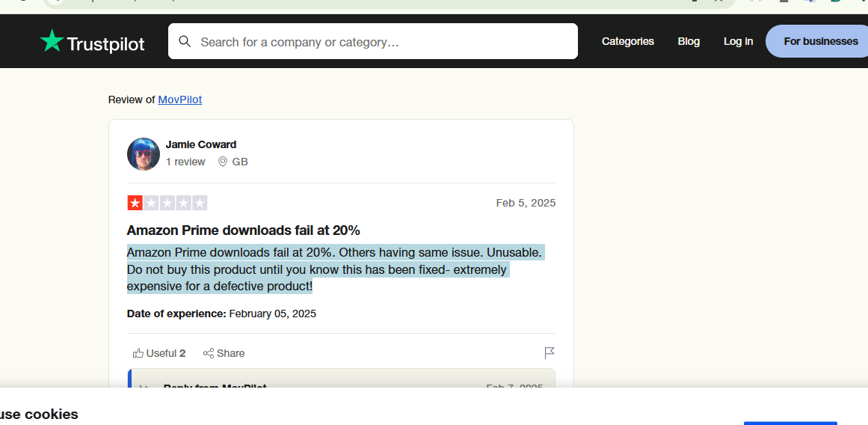This screenshot has width=868, height=425.
Task: Flag this review using the flag icon
Action: 550,353
